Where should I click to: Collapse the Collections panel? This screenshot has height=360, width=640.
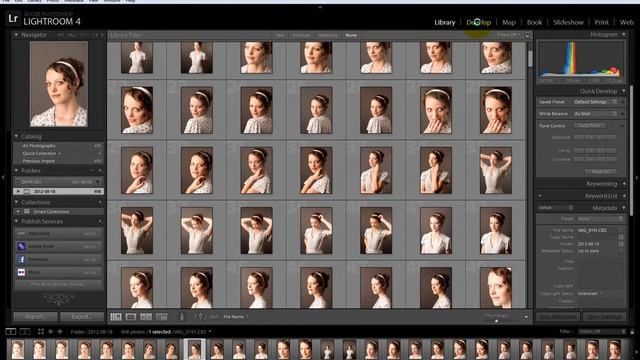click(16, 202)
